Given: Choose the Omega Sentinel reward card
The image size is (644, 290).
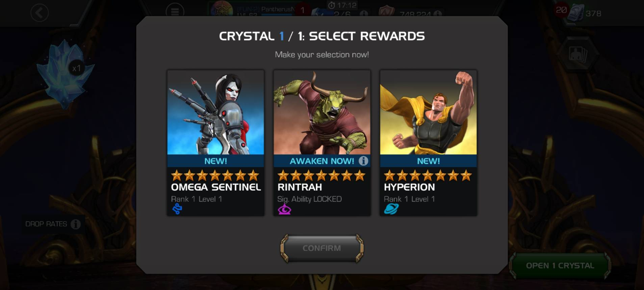Looking at the screenshot, I should [216, 143].
